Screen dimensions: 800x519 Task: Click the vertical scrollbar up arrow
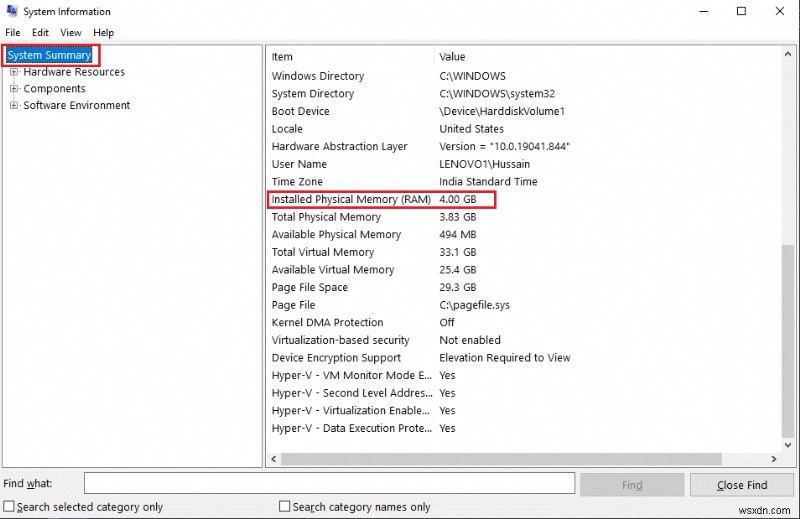[788, 54]
